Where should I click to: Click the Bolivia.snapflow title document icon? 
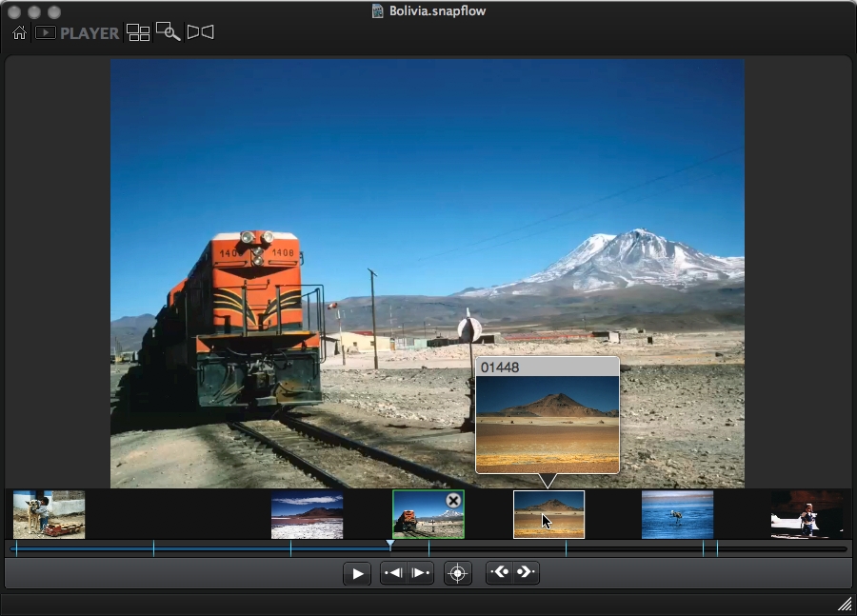click(377, 10)
